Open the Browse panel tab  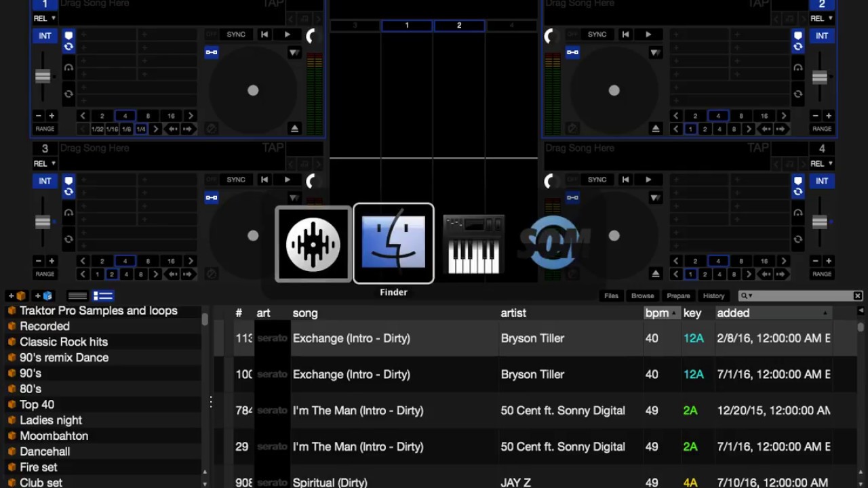(x=643, y=296)
